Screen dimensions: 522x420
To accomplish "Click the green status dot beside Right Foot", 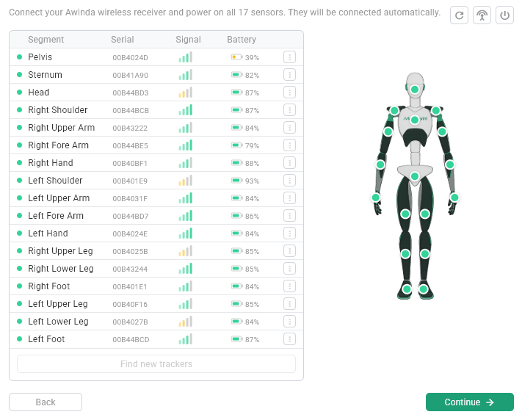I will click(19, 286).
